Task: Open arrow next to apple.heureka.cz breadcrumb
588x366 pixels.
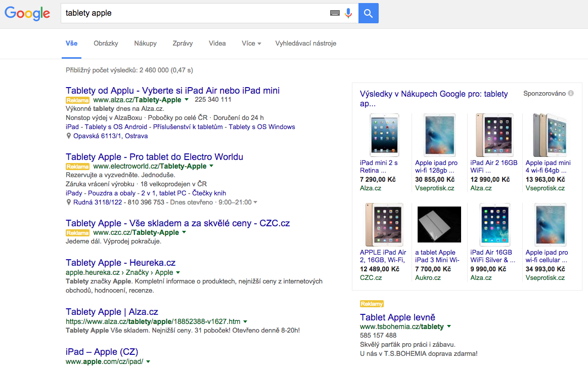Action: coord(178,272)
